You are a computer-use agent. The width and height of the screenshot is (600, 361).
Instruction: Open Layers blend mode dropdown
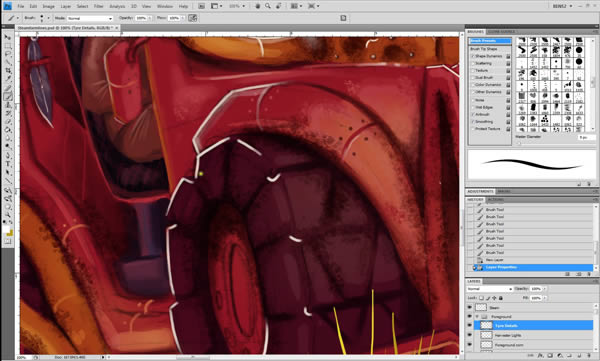[x=489, y=289]
